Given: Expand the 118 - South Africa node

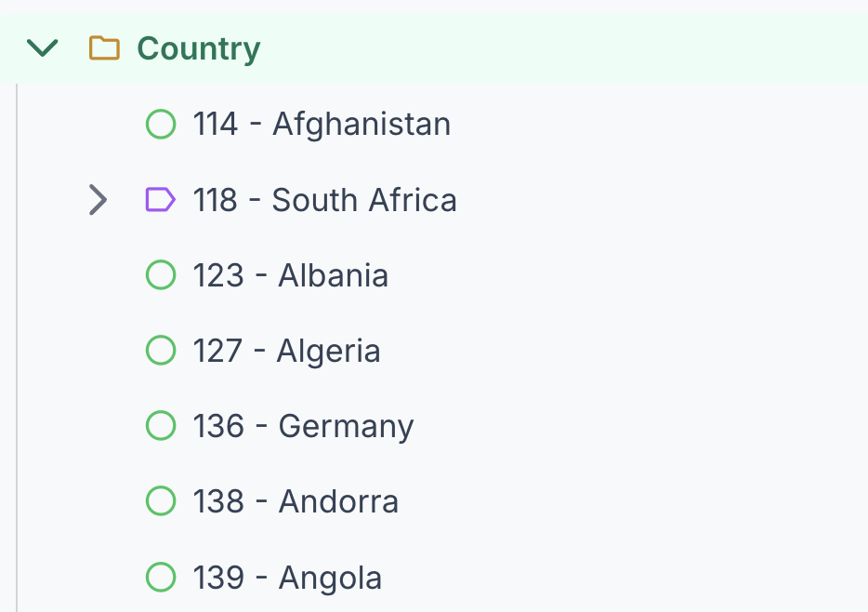Looking at the screenshot, I should 98,200.
